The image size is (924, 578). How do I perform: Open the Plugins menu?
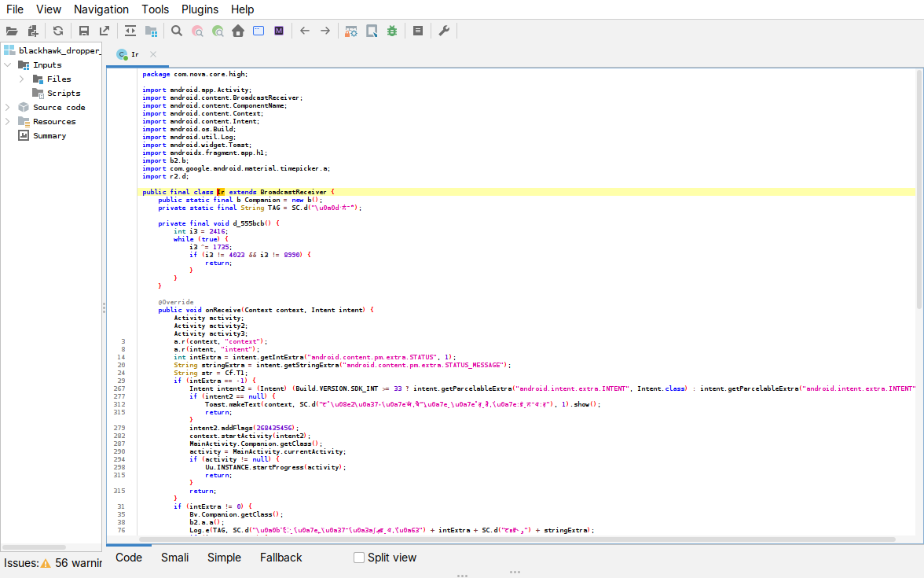(200, 9)
